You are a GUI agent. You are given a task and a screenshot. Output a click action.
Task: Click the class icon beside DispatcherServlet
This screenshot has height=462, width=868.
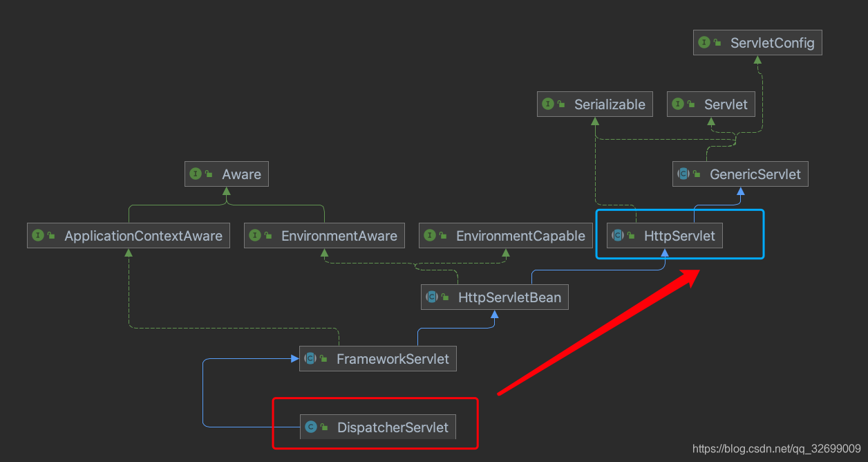point(311,427)
